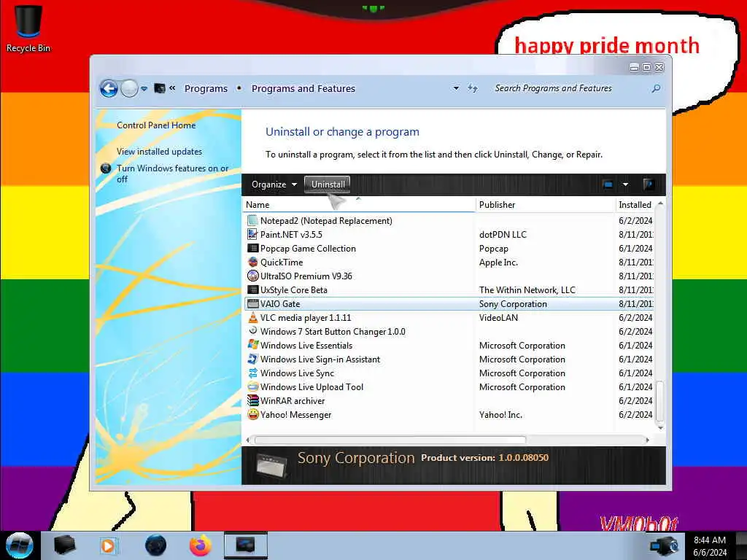Change view using the views icon
The image size is (747, 560).
608,184
